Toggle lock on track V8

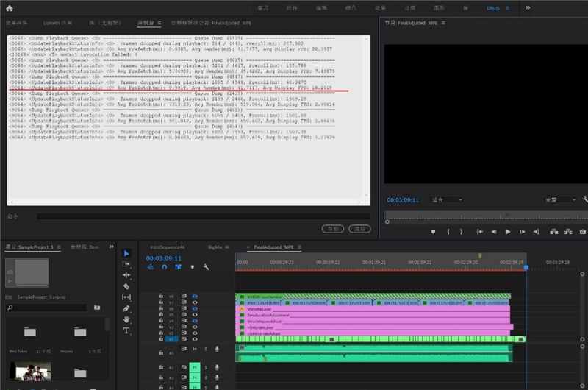click(x=161, y=296)
